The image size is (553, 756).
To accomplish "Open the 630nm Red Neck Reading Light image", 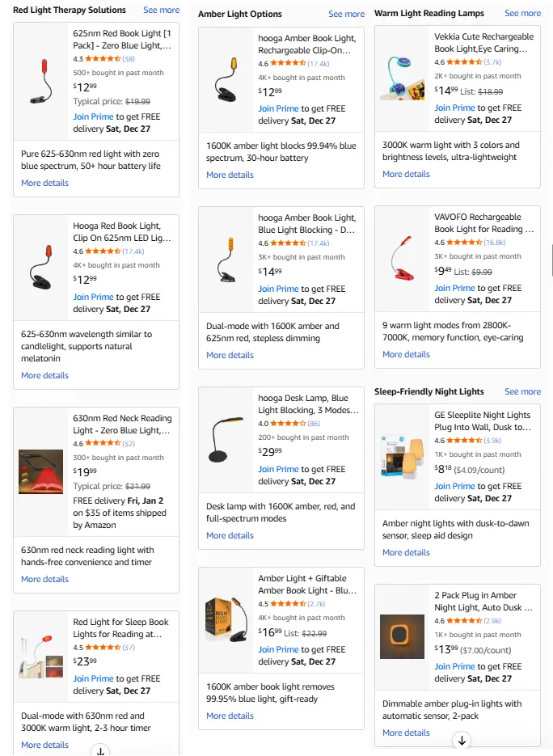I will tap(40, 471).
